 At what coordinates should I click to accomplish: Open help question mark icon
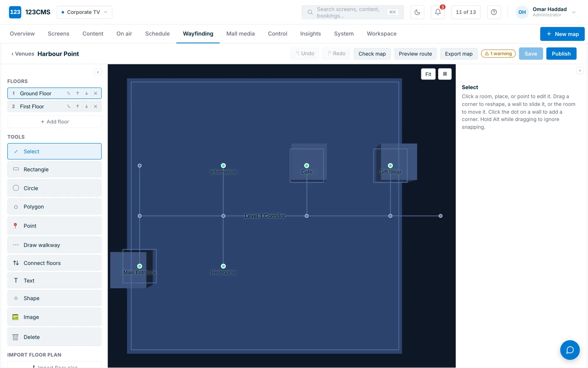[x=494, y=12]
